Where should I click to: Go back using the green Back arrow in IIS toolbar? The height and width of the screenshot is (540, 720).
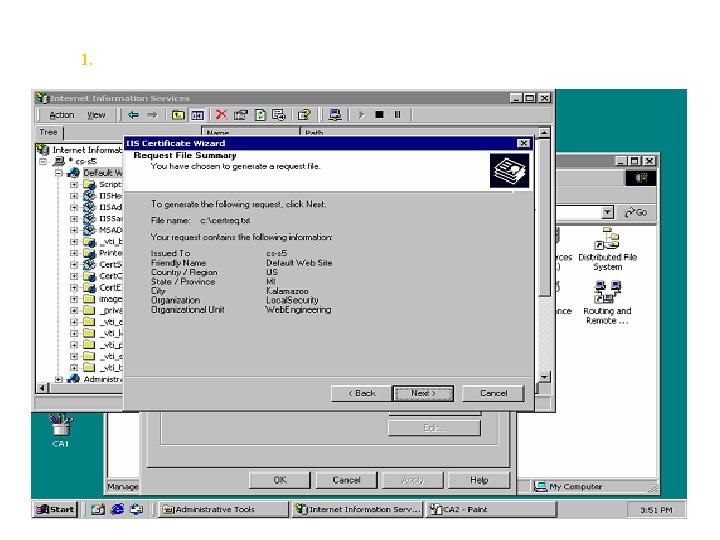[133, 115]
